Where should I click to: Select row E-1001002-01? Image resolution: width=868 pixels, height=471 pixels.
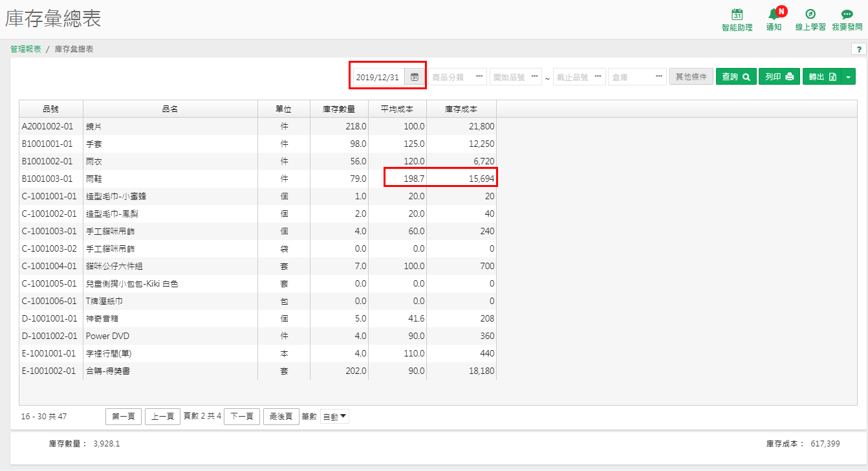pos(257,371)
